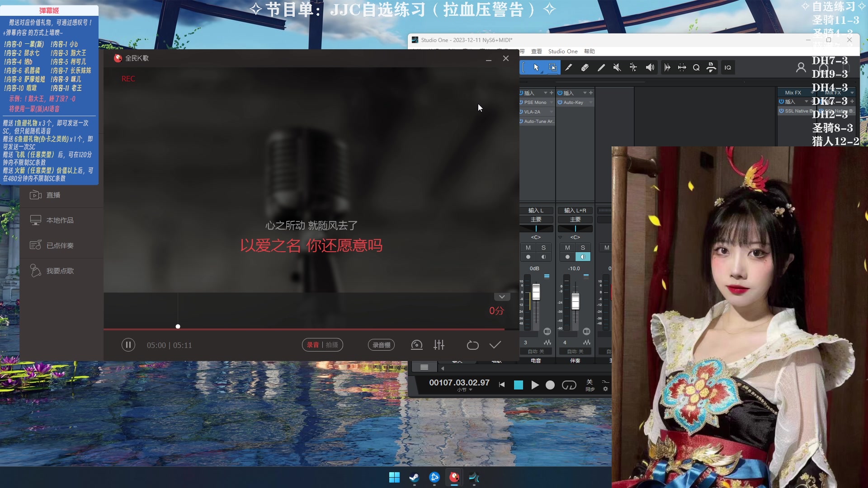Open the Quantize Q button in Studio One
This screenshot has width=868, height=488.
tap(696, 67)
